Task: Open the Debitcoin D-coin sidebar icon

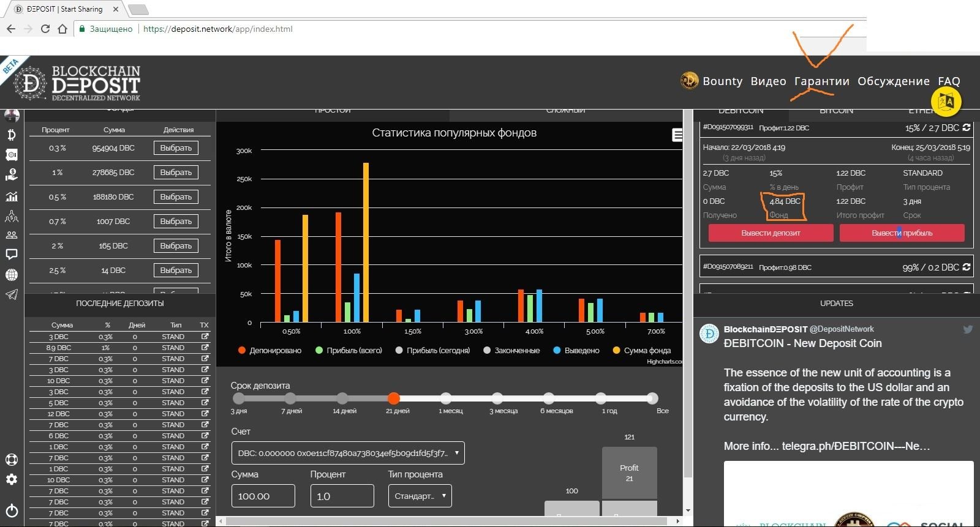Action: pyautogui.click(x=12, y=135)
